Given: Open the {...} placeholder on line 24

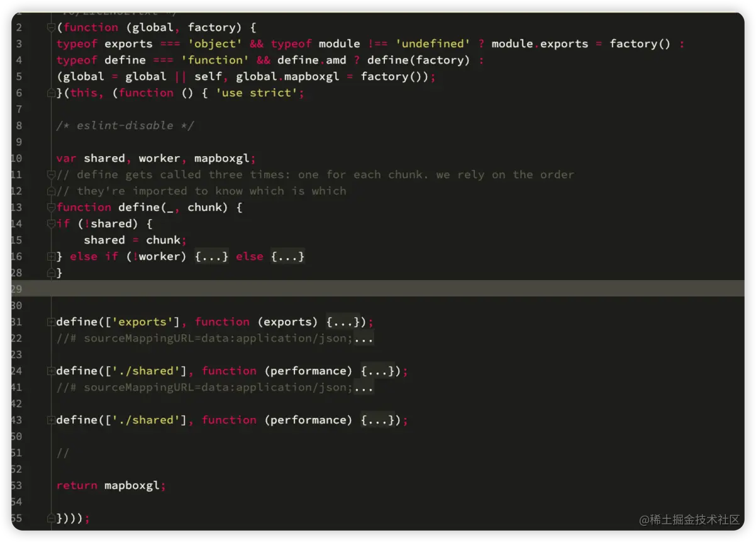Looking at the screenshot, I should click(x=377, y=371).
